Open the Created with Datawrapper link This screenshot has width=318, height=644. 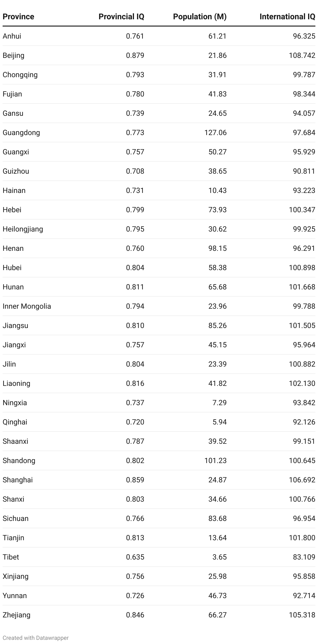click(x=36, y=638)
